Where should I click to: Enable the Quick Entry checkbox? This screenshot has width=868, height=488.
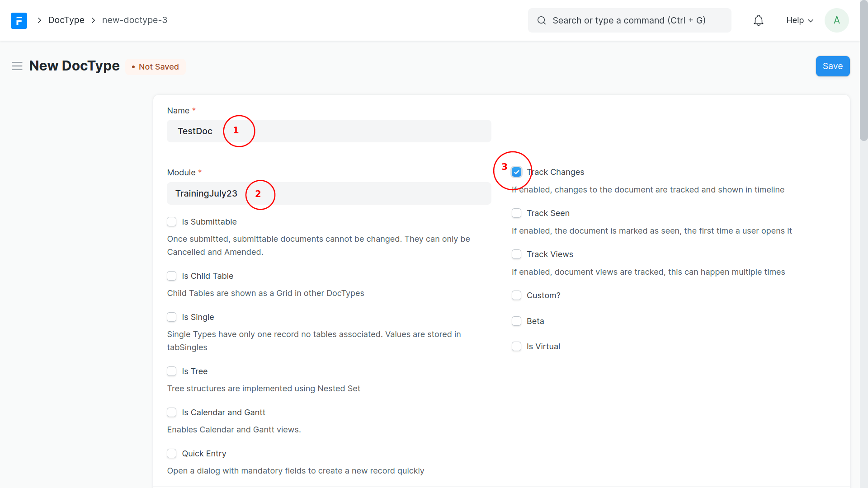click(172, 454)
